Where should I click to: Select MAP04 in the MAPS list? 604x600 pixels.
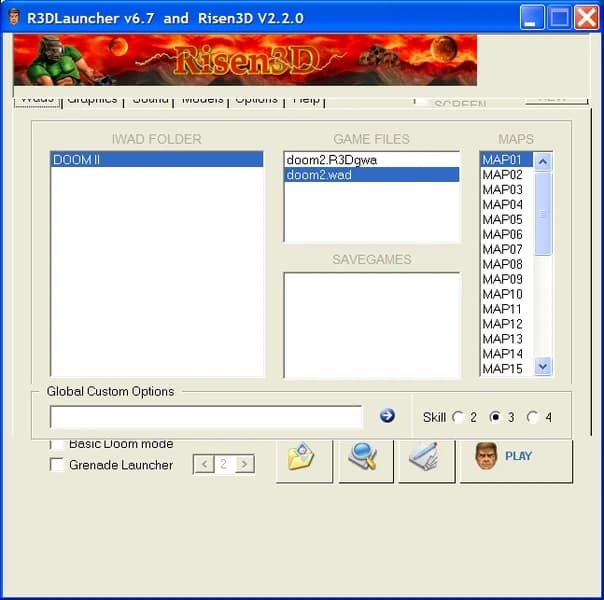point(507,204)
